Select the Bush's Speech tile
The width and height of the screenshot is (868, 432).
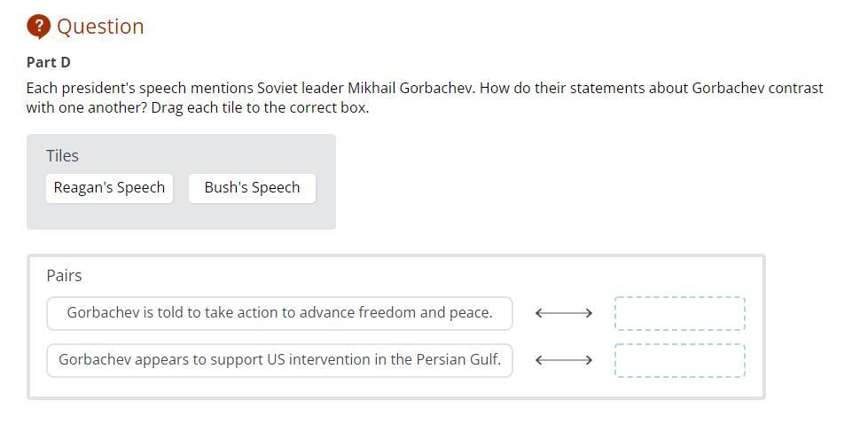[x=252, y=188]
